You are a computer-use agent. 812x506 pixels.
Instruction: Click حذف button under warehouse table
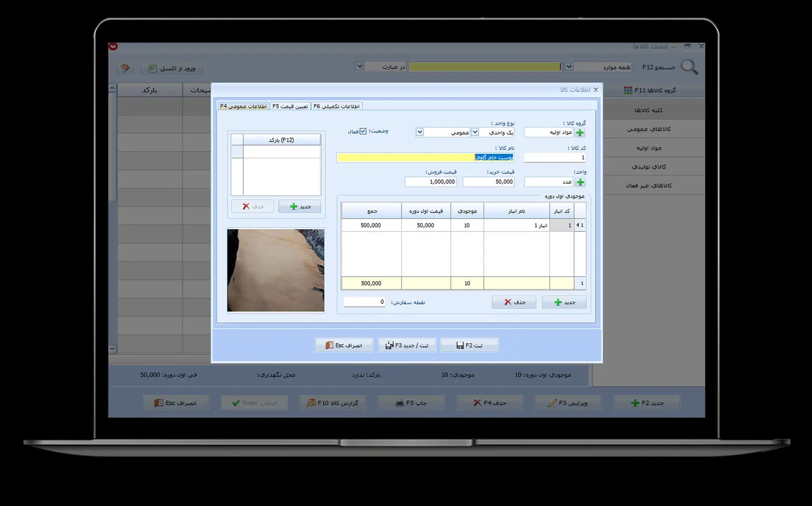[x=514, y=302]
